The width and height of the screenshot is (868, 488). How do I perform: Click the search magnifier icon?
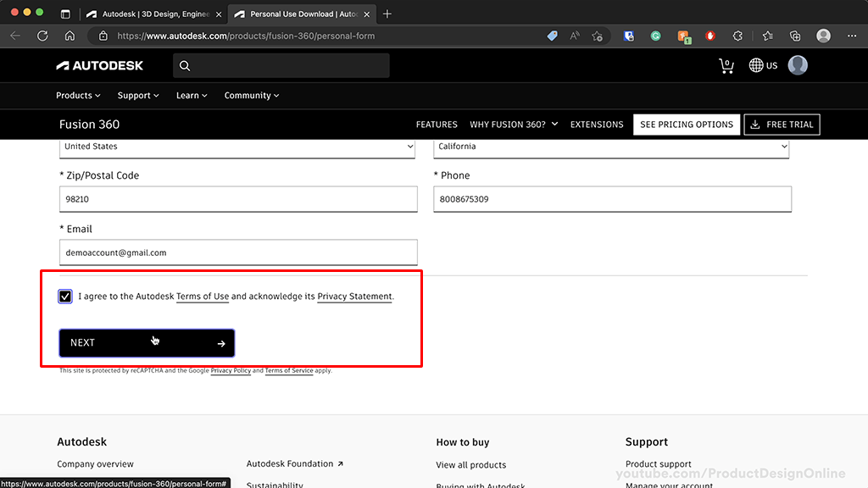coord(185,66)
